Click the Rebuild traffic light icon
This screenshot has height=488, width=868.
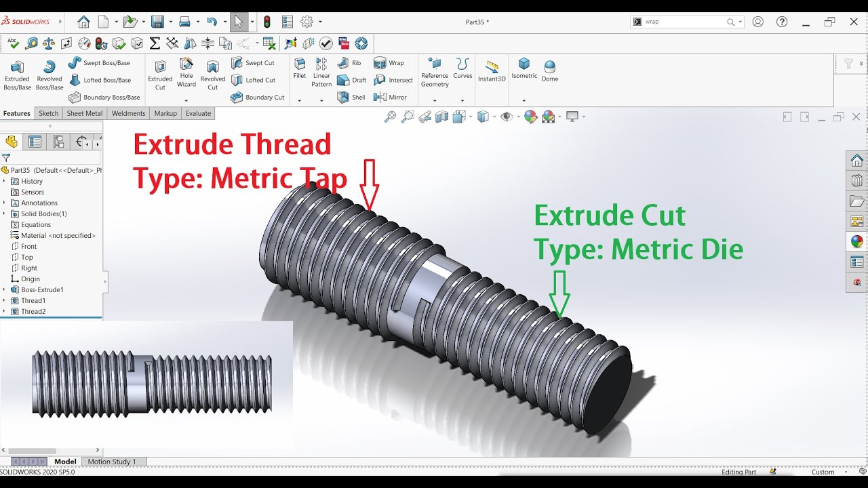click(x=267, y=22)
